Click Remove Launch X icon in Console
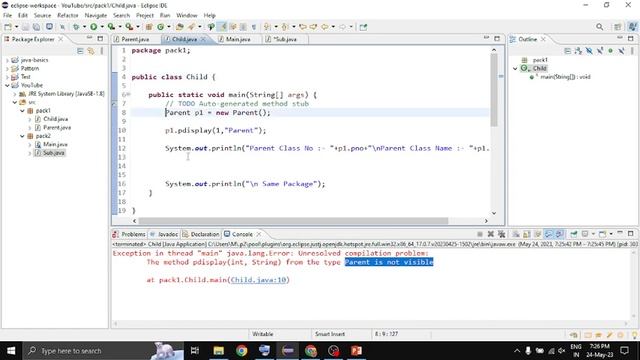The width and height of the screenshot is (640, 360). (491, 234)
